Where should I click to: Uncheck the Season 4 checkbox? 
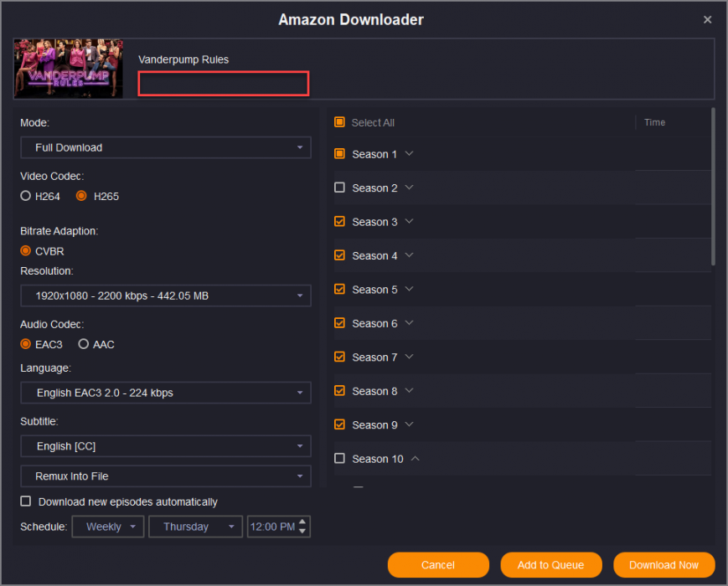(x=339, y=255)
